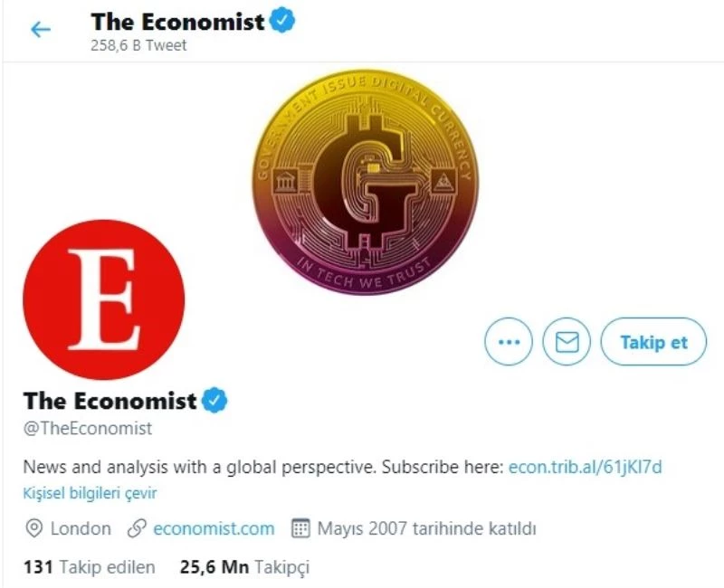Open the Direct Message envelope icon

[567, 341]
